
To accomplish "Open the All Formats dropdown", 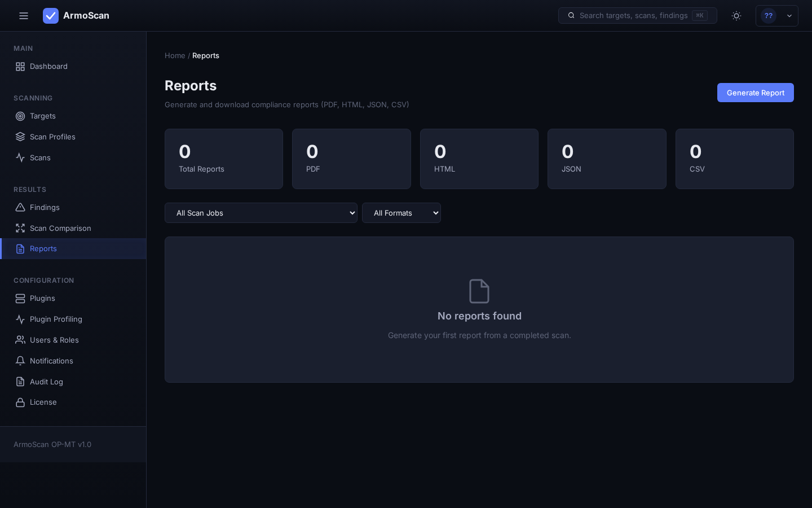I will pos(401,213).
